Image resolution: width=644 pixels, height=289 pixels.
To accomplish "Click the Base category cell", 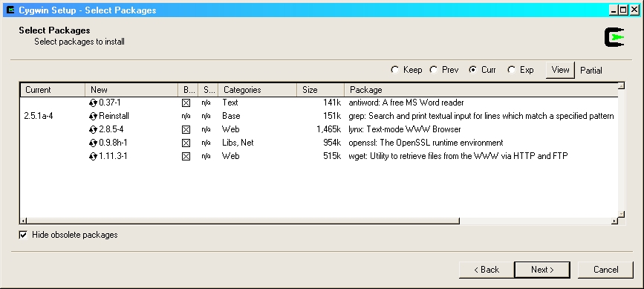I will click(x=231, y=116).
